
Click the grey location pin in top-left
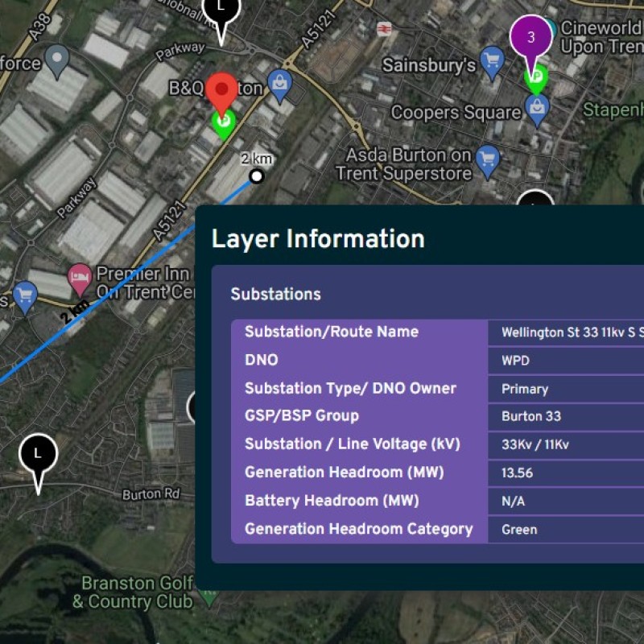(x=56, y=60)
